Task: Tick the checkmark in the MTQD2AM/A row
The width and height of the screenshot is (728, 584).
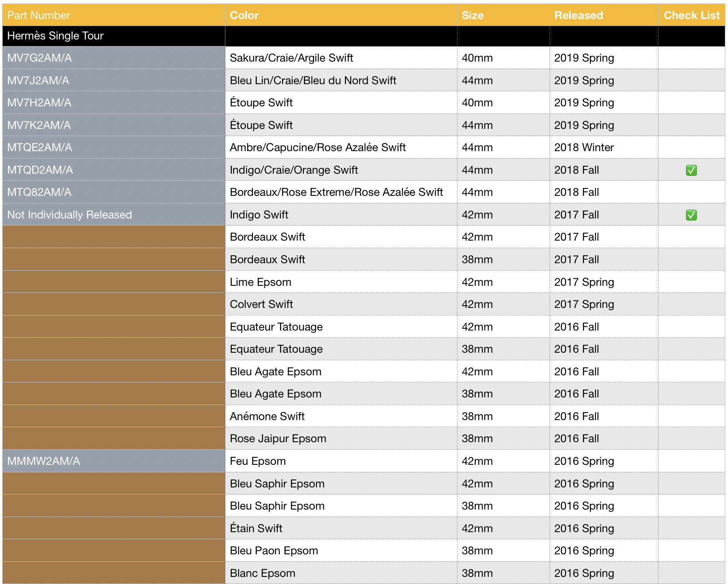Action: [x=691, y=170]
